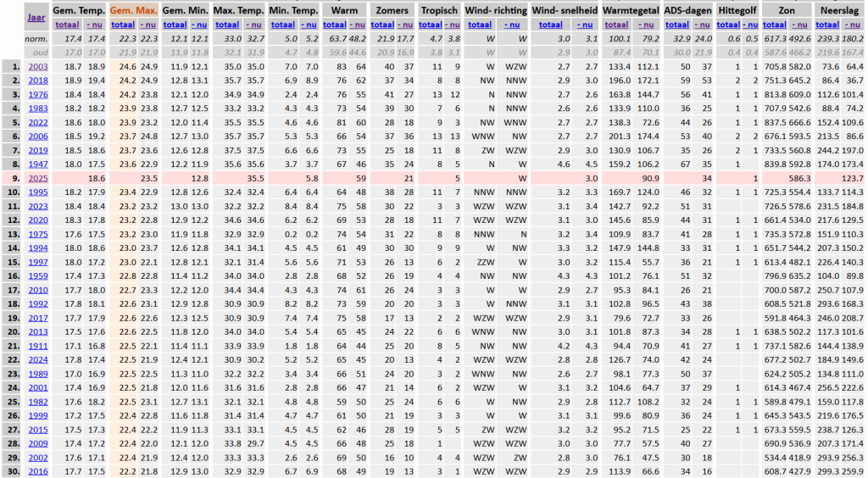This screenshot has width=868, height=478.
Task: Open the year 1947 link
Action: point(38,164)
